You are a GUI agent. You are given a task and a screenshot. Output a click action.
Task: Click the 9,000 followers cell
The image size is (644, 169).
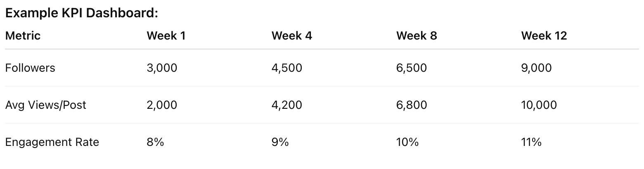coord(536,68)
